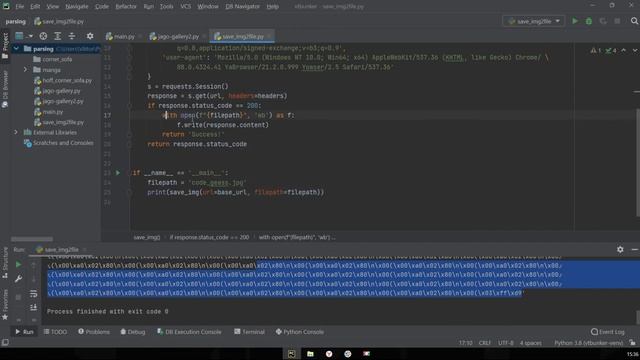This screenshot has height=360, width=640.
Task: Click parsing breadcrumb in navigation bar
Action: tap(16, 21)
